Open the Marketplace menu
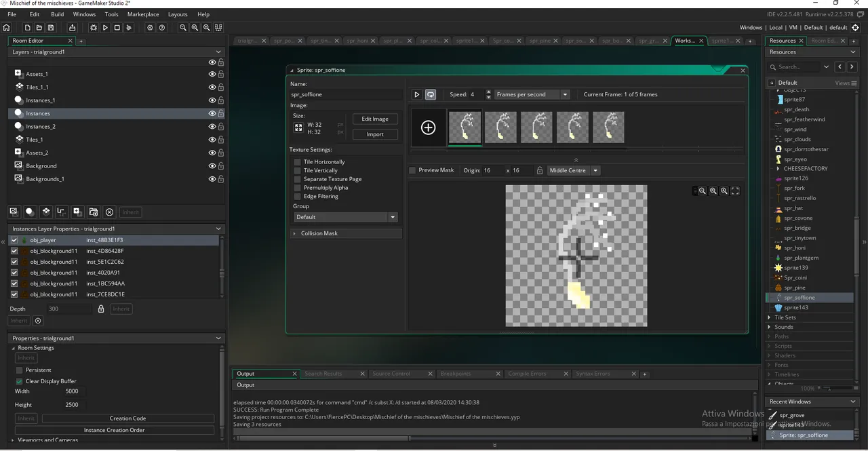868x451 pixels. pos(143,14)
